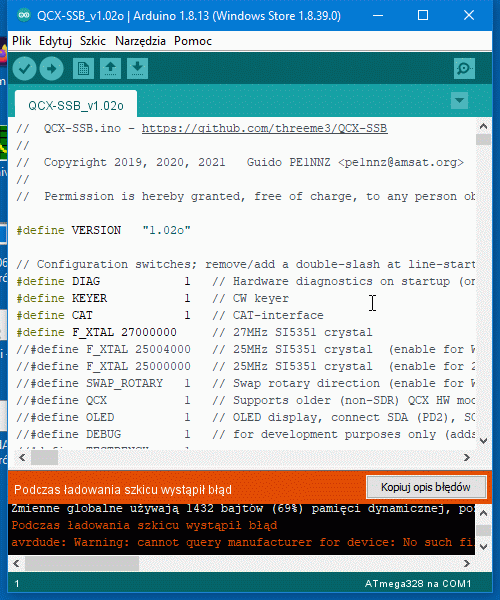The height and width of the screenshot is (600, 500).
Task: Click the #define CAT line
Action: tap(170, 315)
